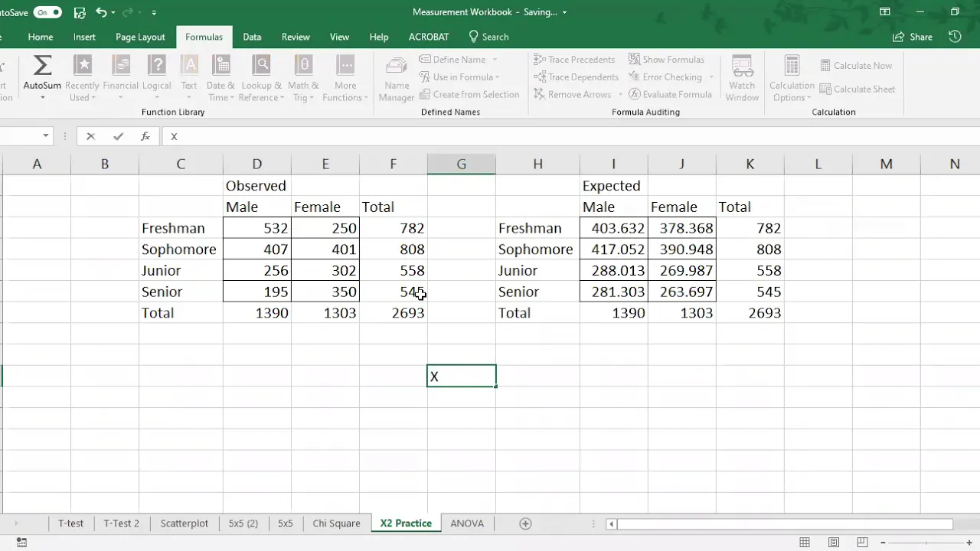The image size is (980, 551).
Task: Open Financial functions icon
Action: point(120,66)
